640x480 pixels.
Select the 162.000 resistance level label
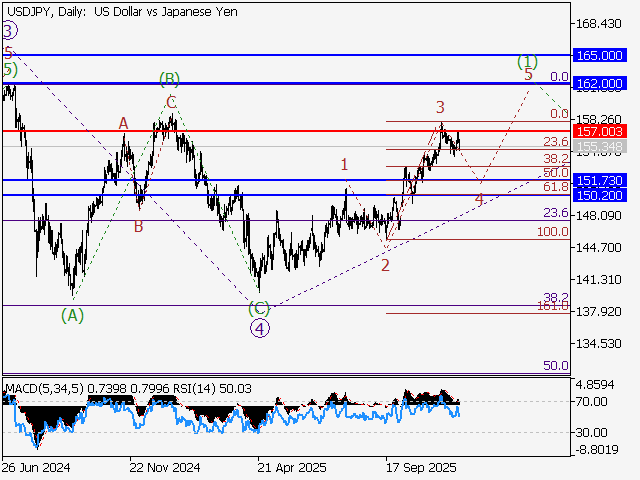pos(606,83)
